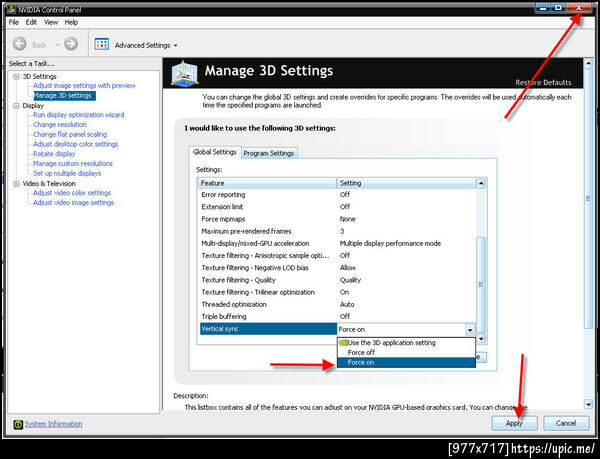Open 'Adjust video image settings' task
This screenshot has width=600, height=459.
(x=73, y=203)
